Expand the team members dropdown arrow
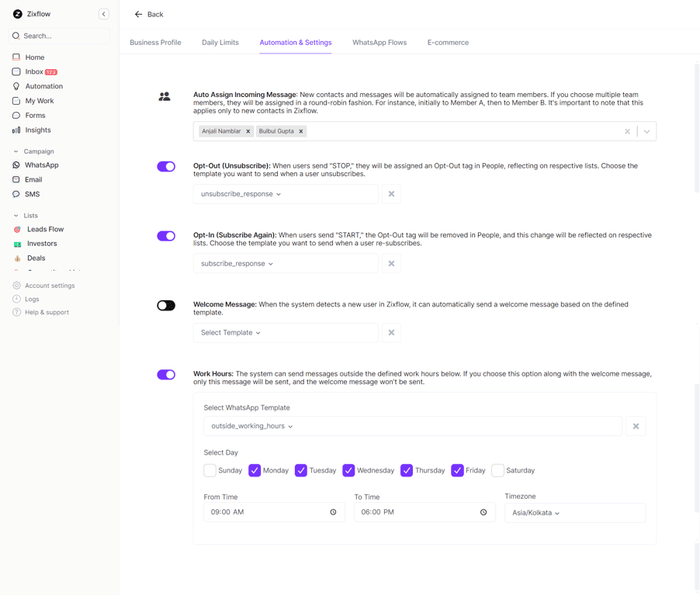 coord(646,131)
